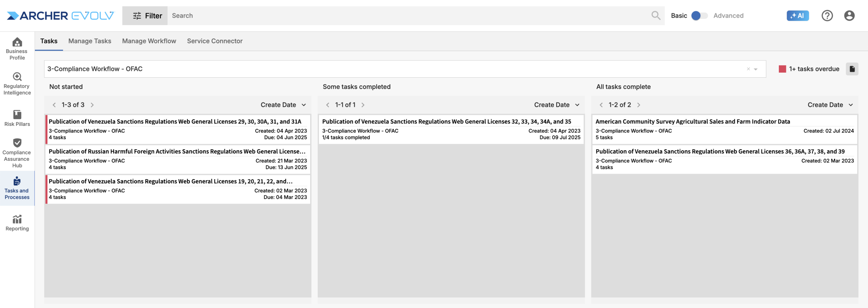Open Create Date sort in Not started column
Screen dimensions: 868x308
click(x=283, y=105)
